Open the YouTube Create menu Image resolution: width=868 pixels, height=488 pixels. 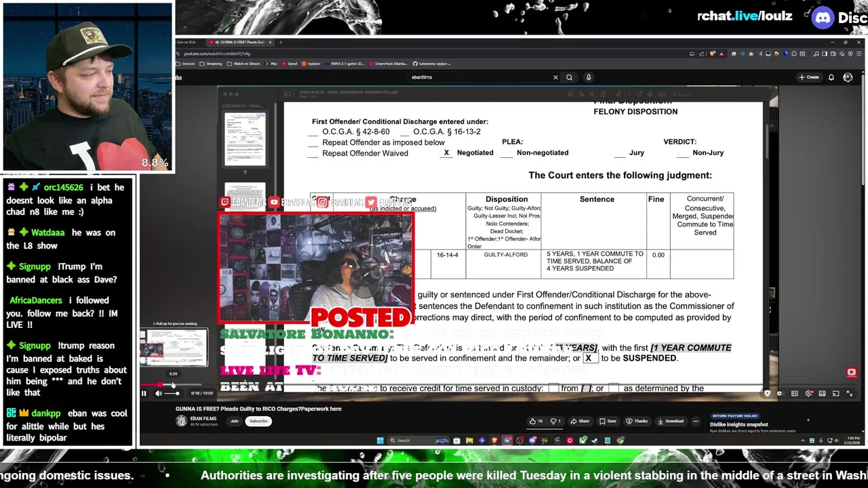(810, 77)
